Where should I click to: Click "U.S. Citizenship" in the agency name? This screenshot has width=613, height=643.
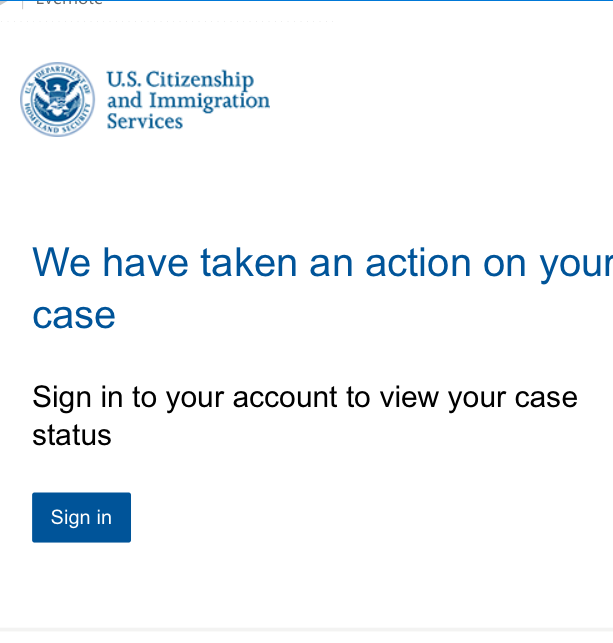[x=180, y=79]
